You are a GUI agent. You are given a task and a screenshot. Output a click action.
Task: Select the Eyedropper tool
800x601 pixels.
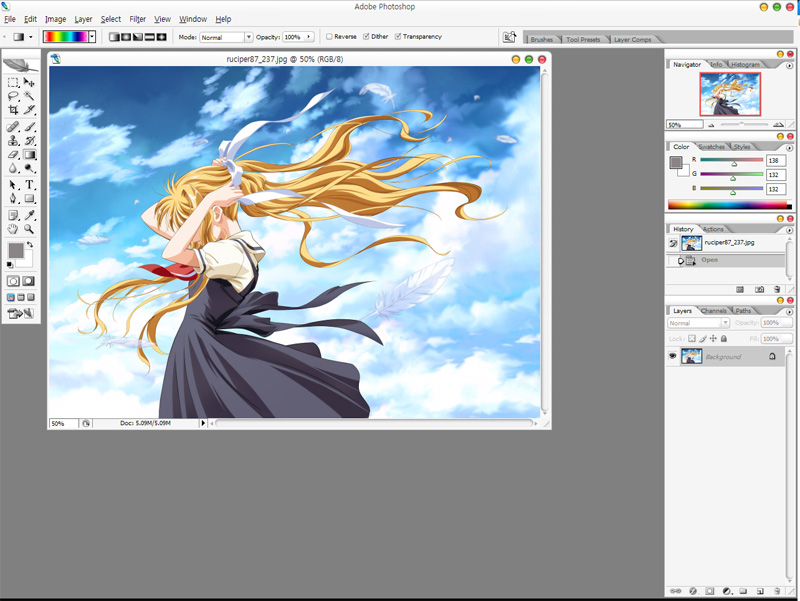pos(29,215)
